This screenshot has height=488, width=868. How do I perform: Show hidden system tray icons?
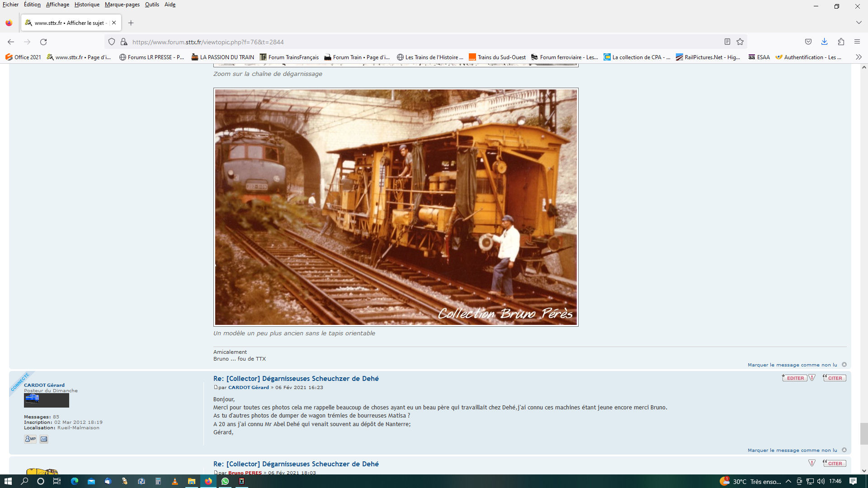[788, 481]
